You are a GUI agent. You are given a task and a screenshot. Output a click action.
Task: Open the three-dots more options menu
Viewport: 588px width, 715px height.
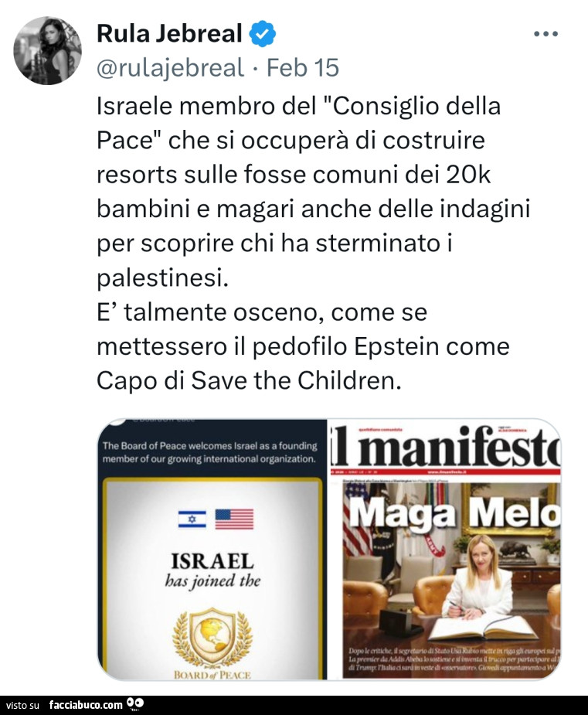546,34
